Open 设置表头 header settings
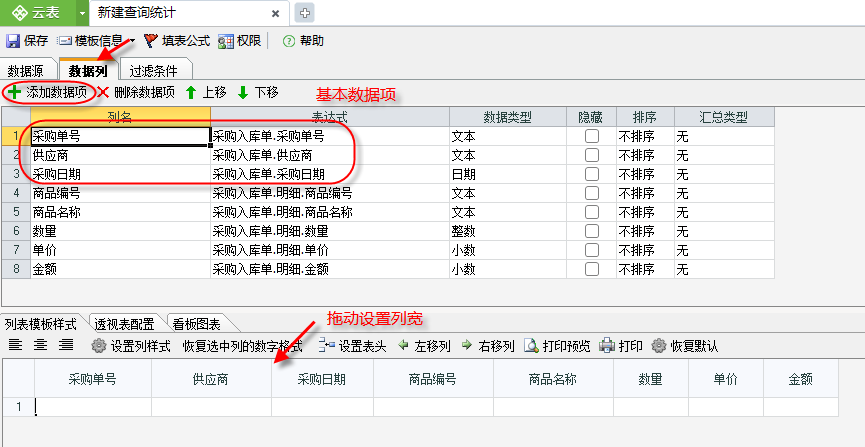This screenshot has width=865, height=447. [353, 346]
